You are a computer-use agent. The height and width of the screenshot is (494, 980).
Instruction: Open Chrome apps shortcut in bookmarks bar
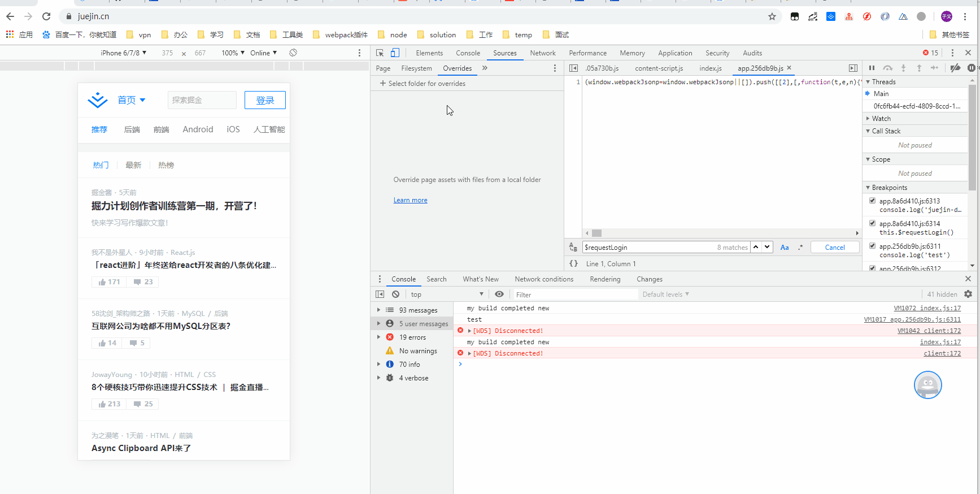(19, 34)
